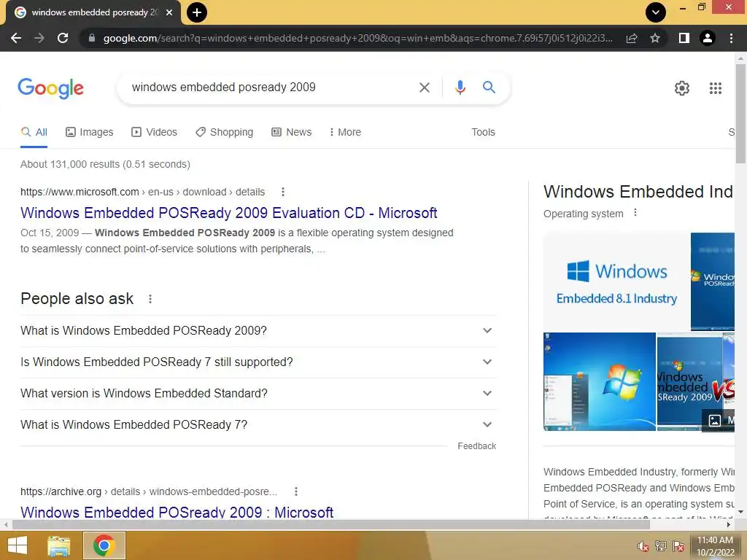Click the Chrome taskbar icon
This screenshot has height=560, width=747.
104,545
